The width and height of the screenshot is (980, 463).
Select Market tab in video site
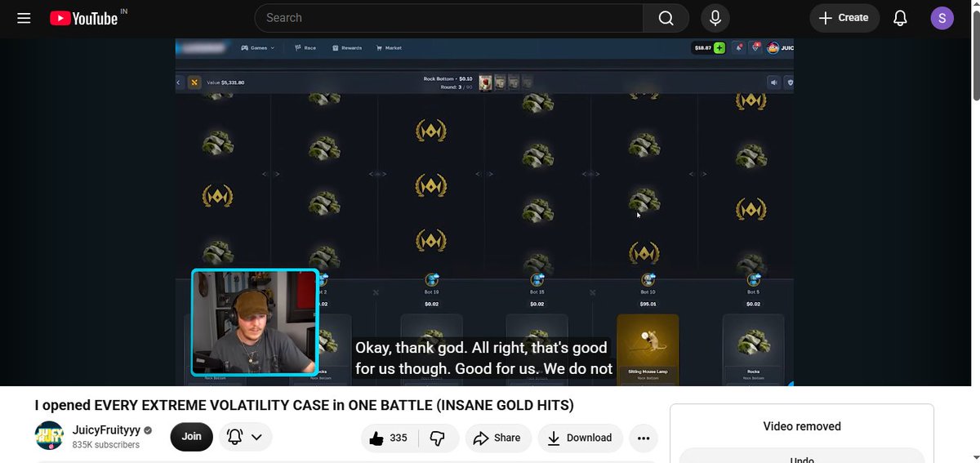(x=389, y=48)
